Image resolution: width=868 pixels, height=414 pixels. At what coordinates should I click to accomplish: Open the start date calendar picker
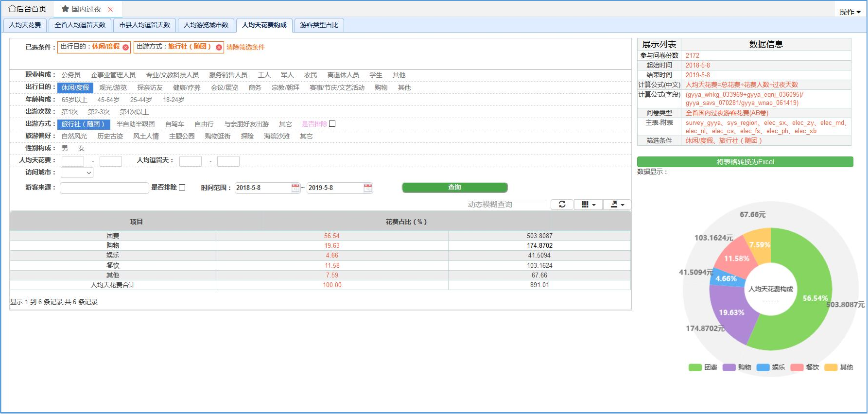[295, 188]
